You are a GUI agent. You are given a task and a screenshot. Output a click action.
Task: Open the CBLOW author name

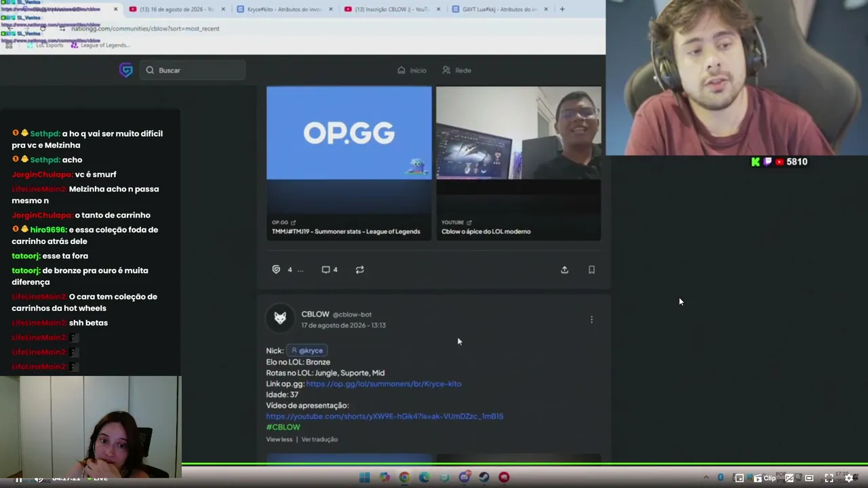[315, 314]
